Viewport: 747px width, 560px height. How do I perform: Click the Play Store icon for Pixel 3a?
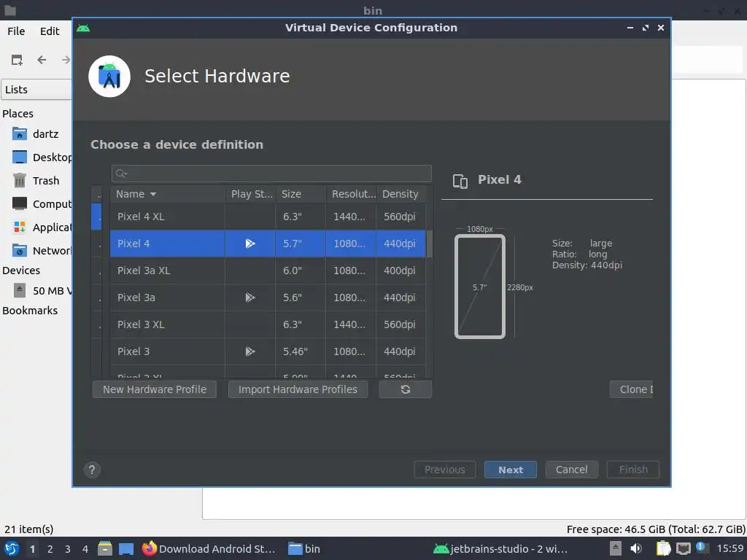250,297
